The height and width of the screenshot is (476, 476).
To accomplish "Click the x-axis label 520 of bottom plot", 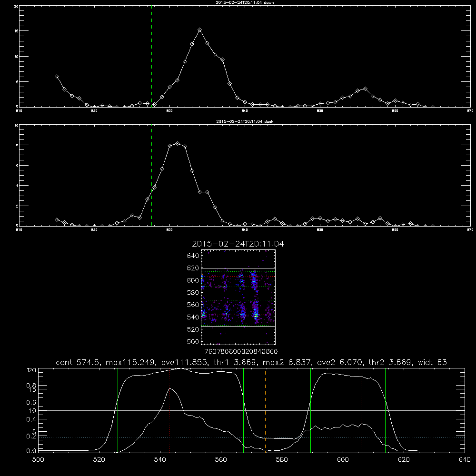I will pos(99,460).
